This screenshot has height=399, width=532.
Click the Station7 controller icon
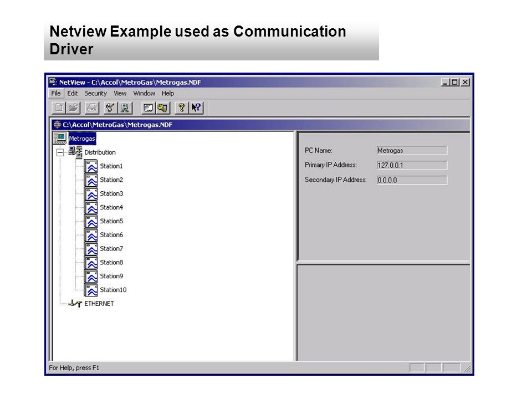pos(91,249)
